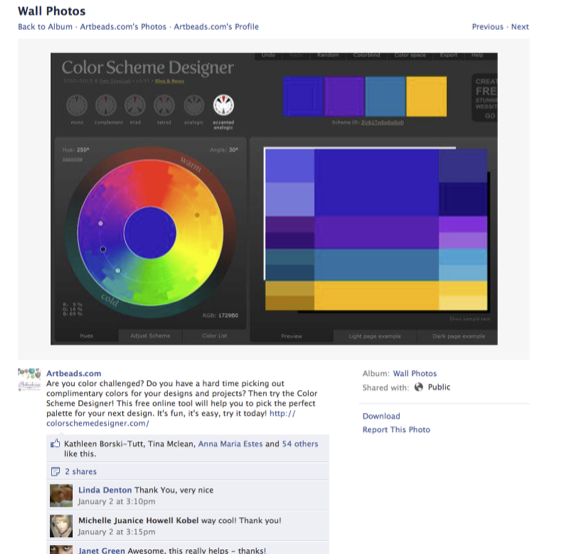The image size is (580, 554).
Task: Open the Artbeads.com poster name link
Action: click(74, 374)
